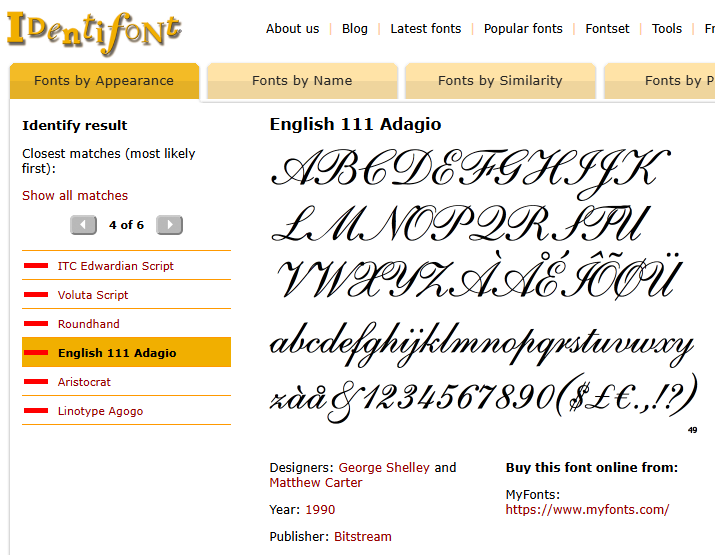715x555 pixels.
Task: Open designer George Shelley page
Action: pyautogui.click(x=384, y=467)
